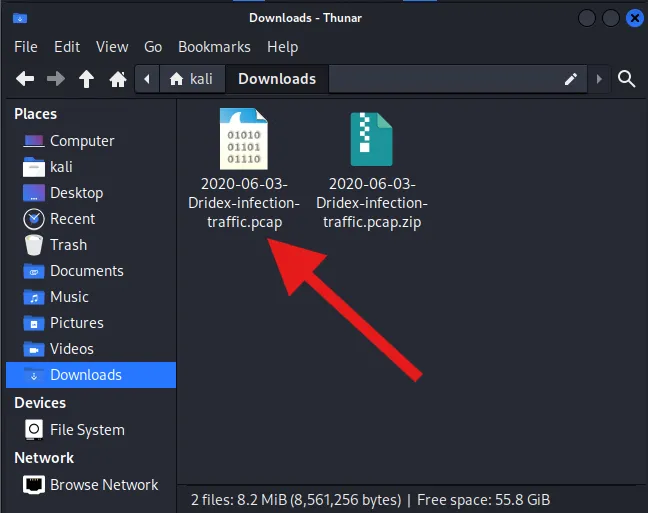Click the Downloads folder icon in sidebar
The height and width of the screenshot is (513, 648).
pos(34,375)
